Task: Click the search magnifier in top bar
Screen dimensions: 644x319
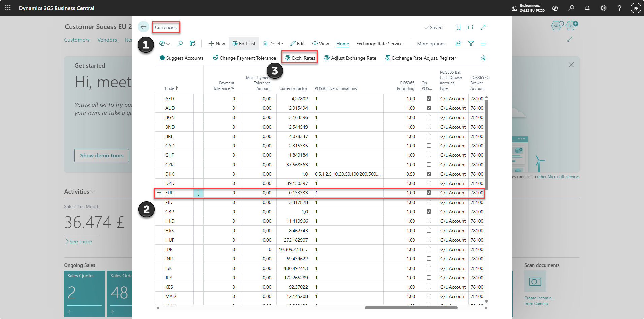Action: (571, 8)
